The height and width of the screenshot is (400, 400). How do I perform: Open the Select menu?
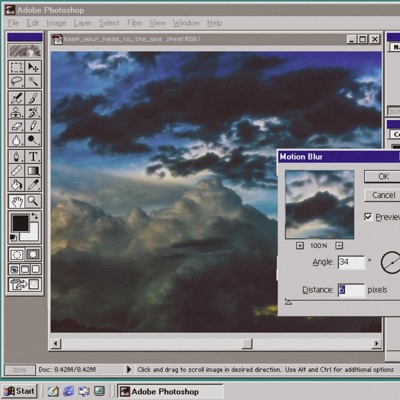tap(109, 23)
